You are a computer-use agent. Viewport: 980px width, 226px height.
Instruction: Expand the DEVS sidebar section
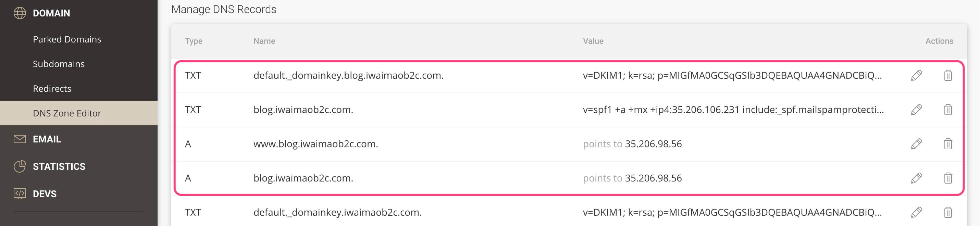pyautogui.click(x=45, y=194)
